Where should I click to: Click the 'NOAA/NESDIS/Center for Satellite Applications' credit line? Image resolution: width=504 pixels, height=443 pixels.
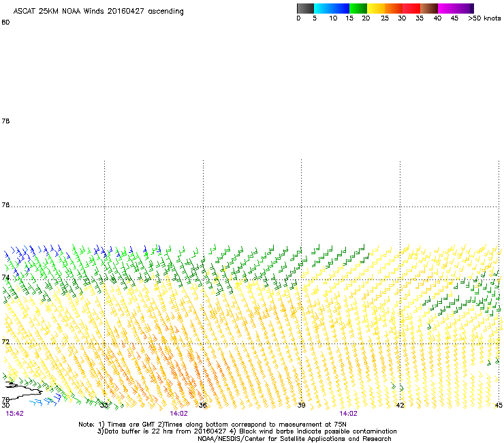pos(294,439)
